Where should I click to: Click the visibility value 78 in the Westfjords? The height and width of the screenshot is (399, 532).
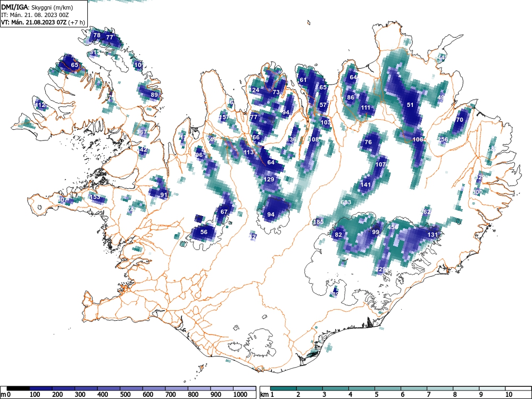pyautogui.click(x=97, y=35)
